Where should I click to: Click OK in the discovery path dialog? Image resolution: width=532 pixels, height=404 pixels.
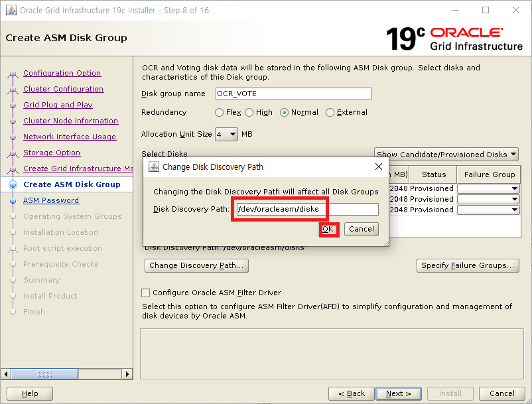coord(328,229)
